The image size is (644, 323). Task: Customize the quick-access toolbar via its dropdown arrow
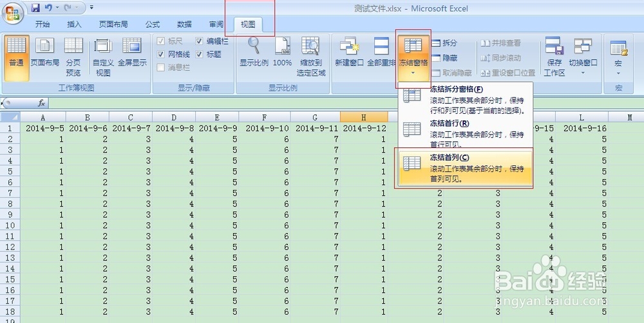point(91,7)
